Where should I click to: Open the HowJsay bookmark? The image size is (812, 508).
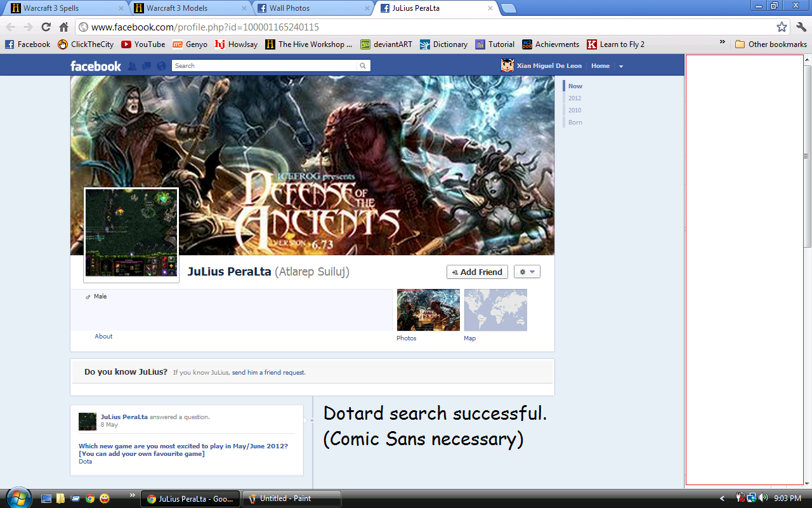(237, 44)
